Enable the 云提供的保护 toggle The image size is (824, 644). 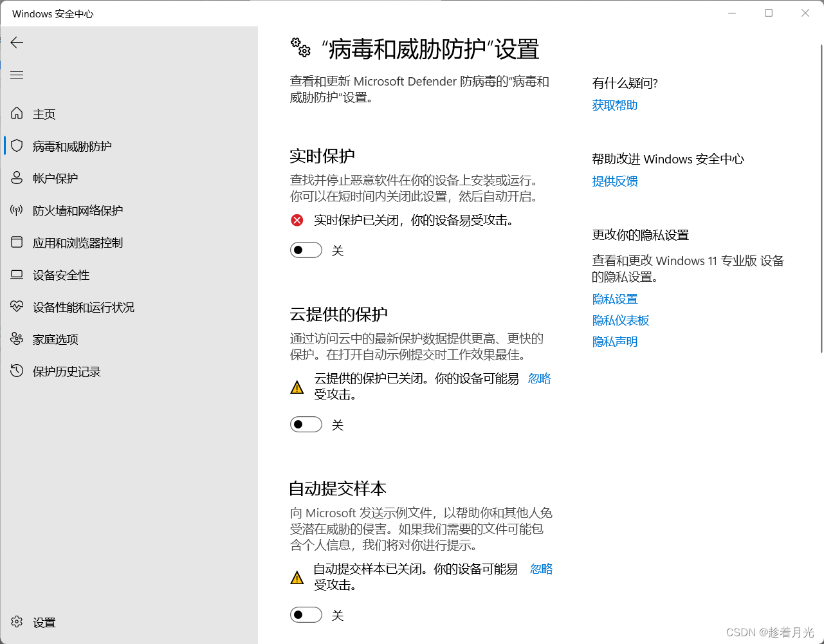(306, 425)
